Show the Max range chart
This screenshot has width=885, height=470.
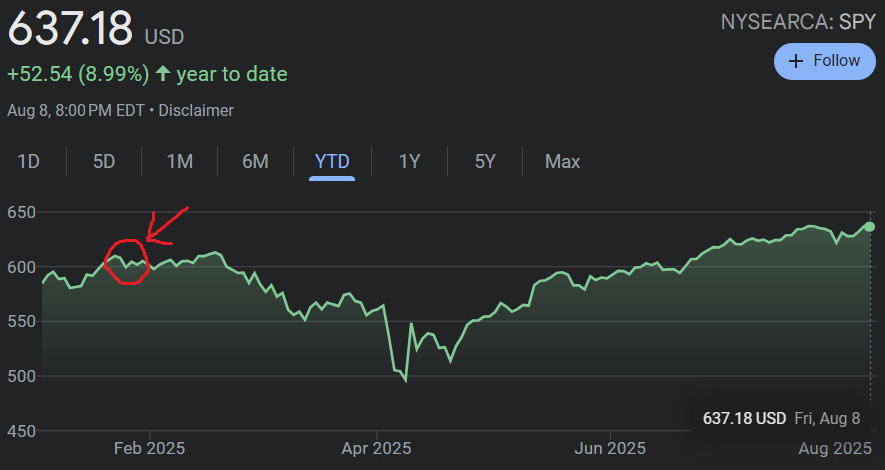[562, 161]
